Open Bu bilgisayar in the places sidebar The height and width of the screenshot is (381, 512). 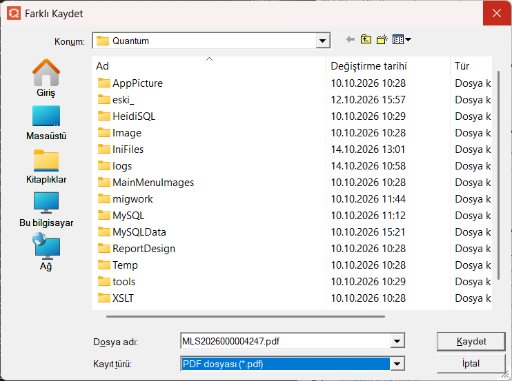click(x=46, y=209)
